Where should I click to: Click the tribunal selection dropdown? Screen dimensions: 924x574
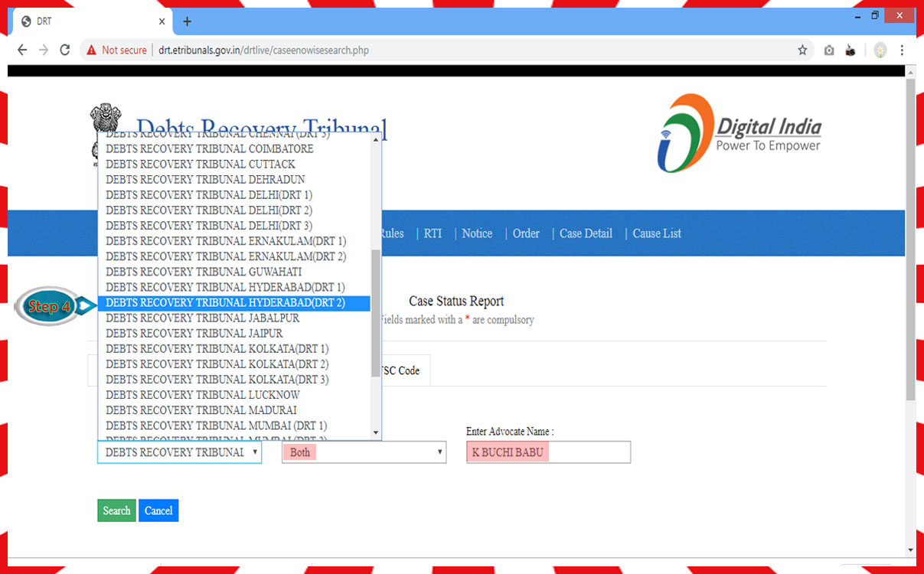[179, 452]
